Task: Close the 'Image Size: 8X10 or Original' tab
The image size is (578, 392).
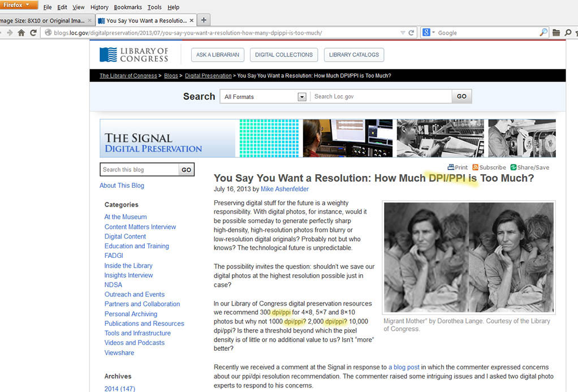Action: 89,21
